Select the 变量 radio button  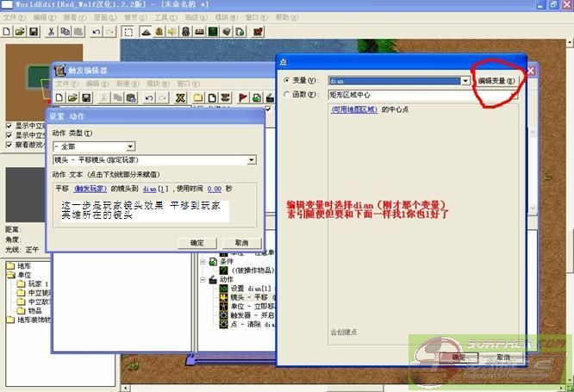(x=287, y=80)
